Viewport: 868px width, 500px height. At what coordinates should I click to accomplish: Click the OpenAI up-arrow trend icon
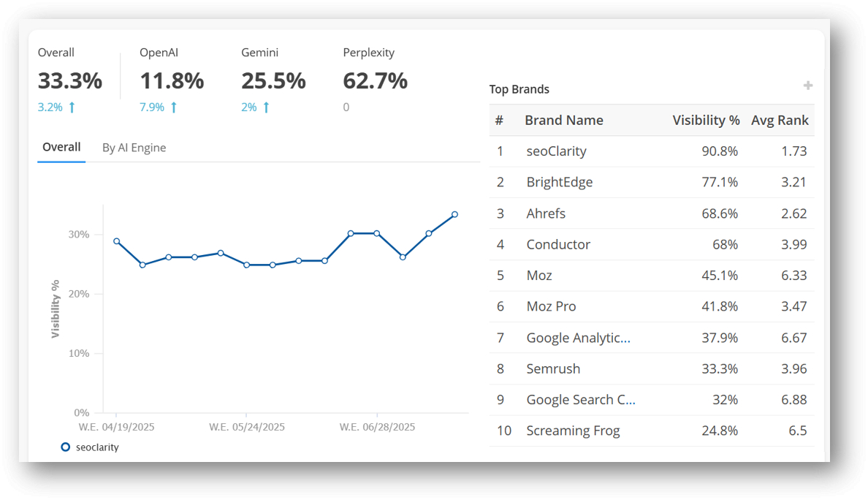pos(174,107)
